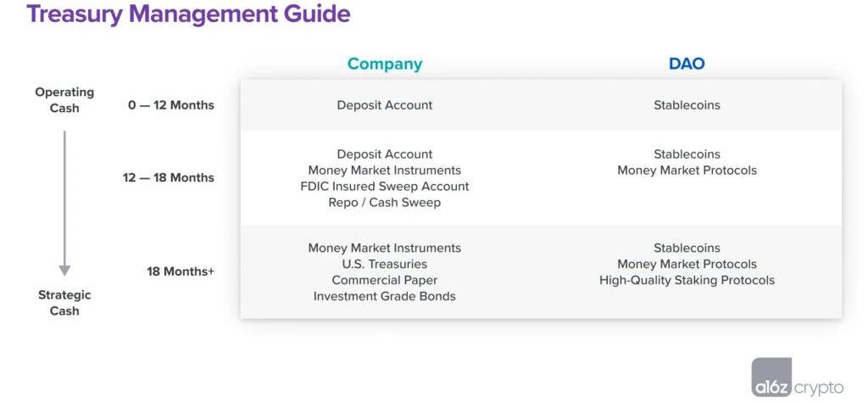The height and width of the screenshot is (403, 868).
Task: Select the 18 Months+ row label
Action: [x=181, y=271]
